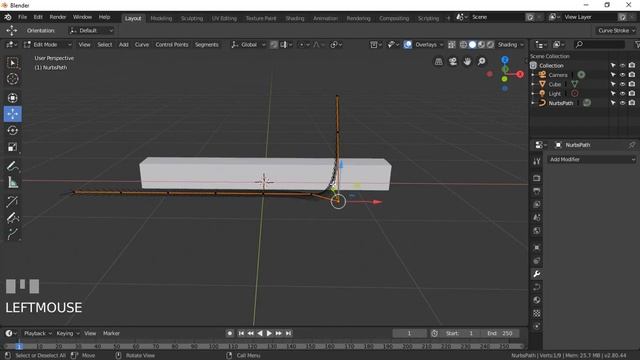The image size is (640, 360).
Task: Play the animation forward
Action: point(269,333)
